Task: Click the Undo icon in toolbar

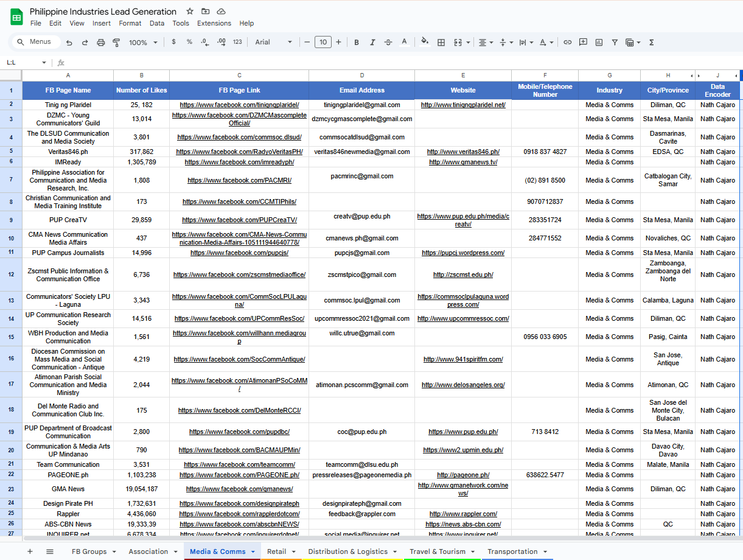Action: (x=69, y=43)
